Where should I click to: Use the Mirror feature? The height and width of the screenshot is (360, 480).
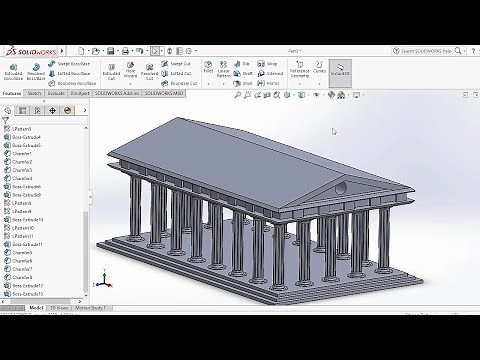tap(268, 83)
